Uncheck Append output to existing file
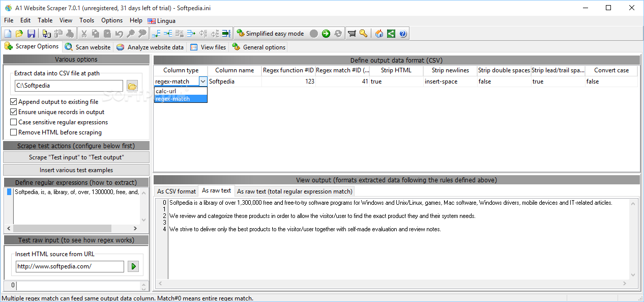Image resolution: width=644 pixels, height=302 pixels. point(14,102)
